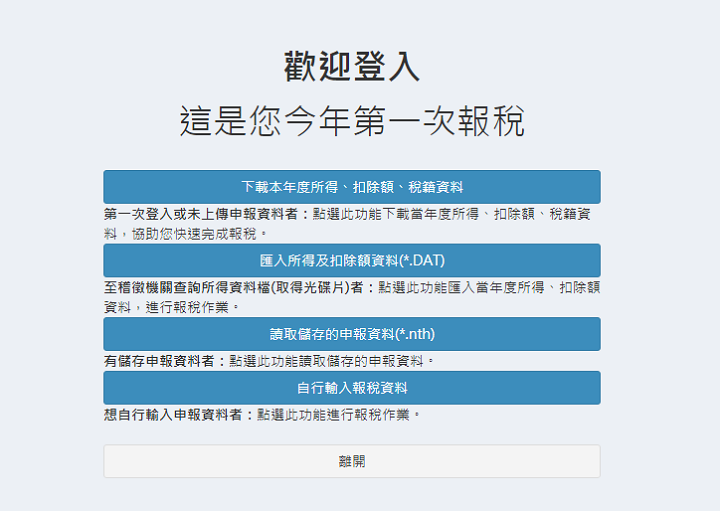Screen dimensions: 720x511
Task: Click bold label 有儲存申報資料者
Action: [165, 360]
